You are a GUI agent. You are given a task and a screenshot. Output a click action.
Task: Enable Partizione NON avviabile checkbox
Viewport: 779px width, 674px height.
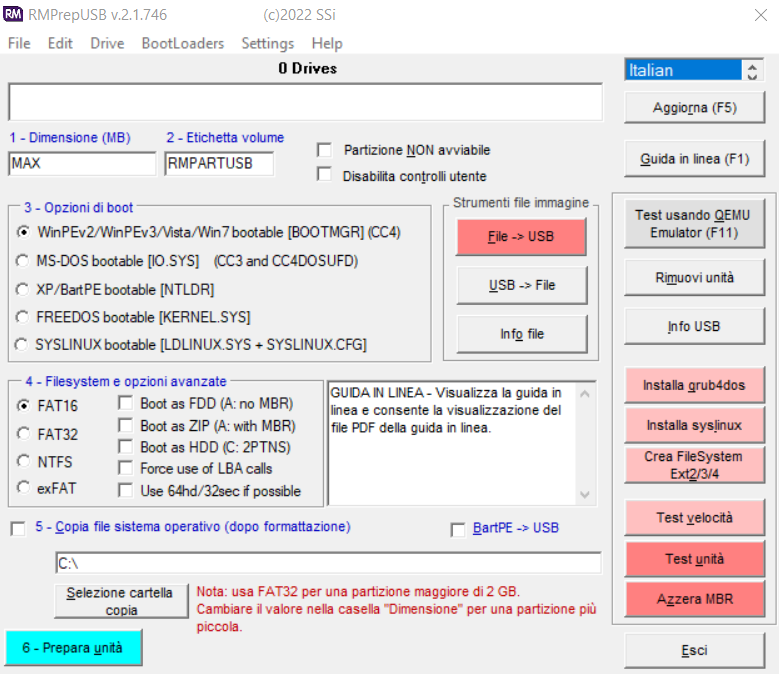point(325,150)
